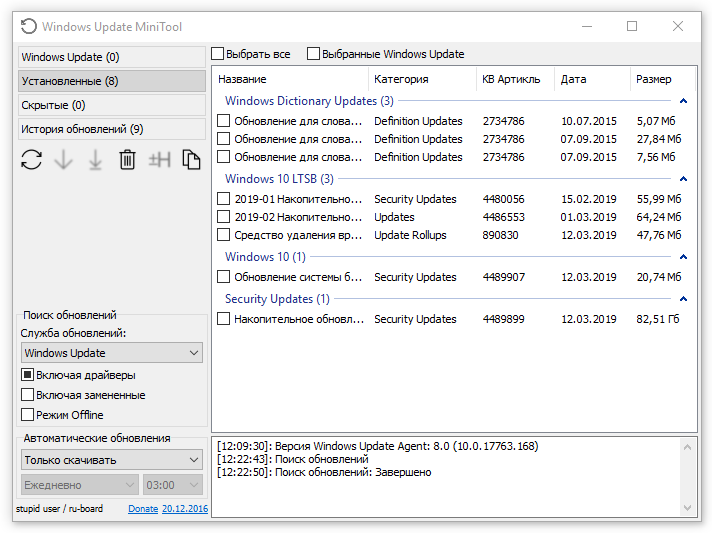This screenshot has height=533, width=712.
Task: Open Только скачивать dropdown
Action: tap(112, 460)
